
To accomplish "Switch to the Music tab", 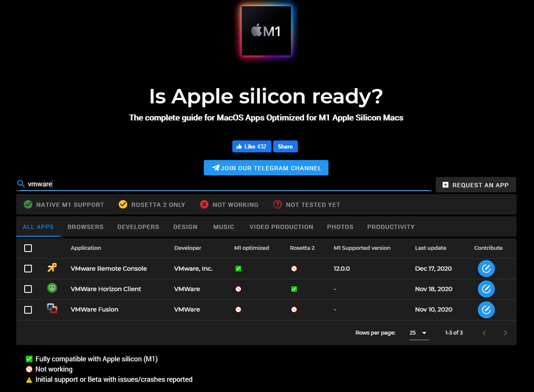I will pos(224,227).
